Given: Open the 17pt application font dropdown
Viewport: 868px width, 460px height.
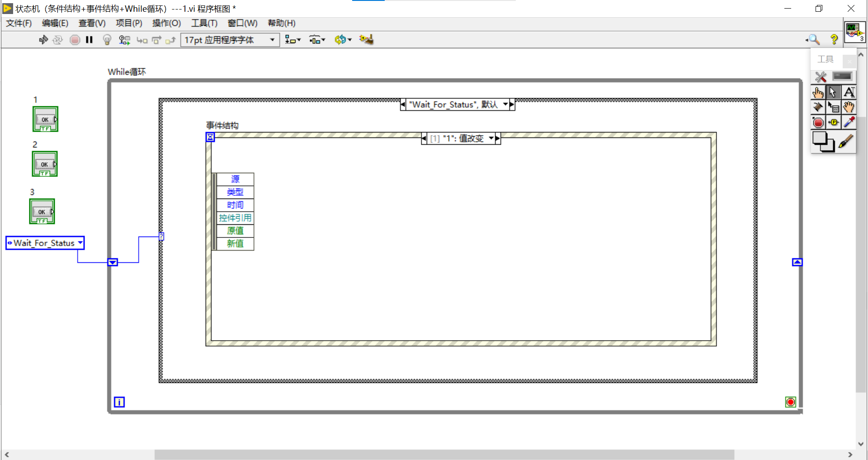Looking at the screenshot, I should 230,40.
